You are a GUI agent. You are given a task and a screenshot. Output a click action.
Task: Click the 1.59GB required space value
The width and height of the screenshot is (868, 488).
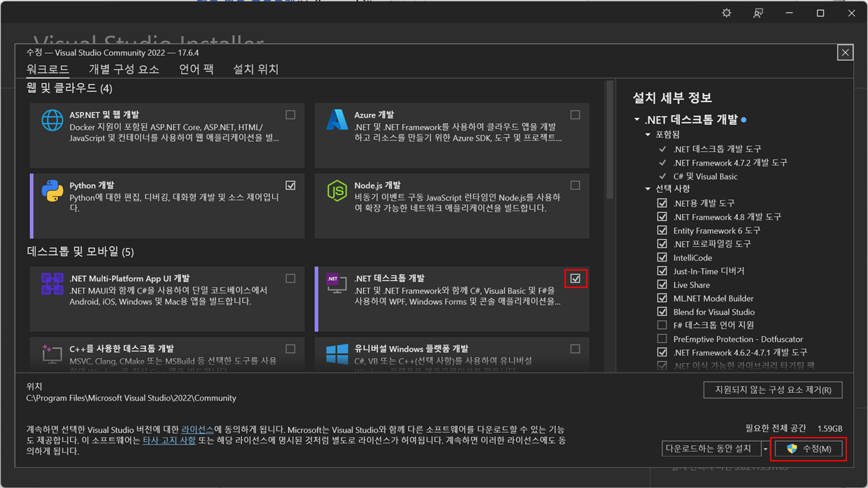point(830,429)
